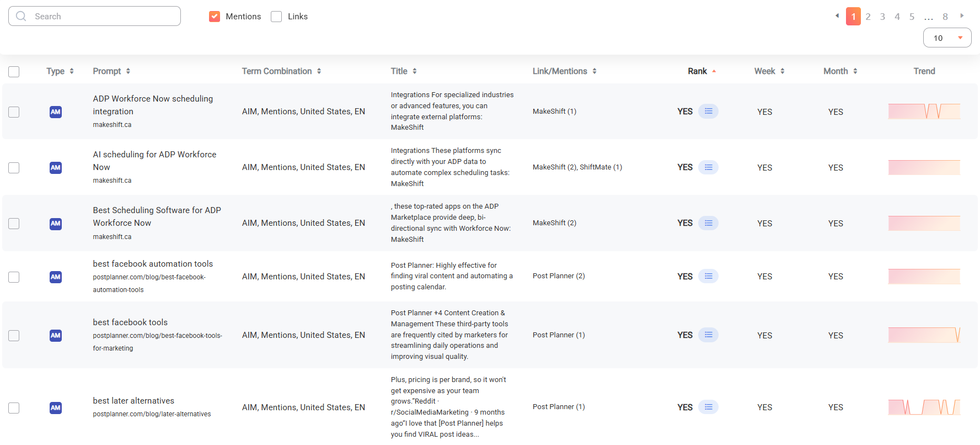Click trend chart for best later alternatives row

coord(924,407)
